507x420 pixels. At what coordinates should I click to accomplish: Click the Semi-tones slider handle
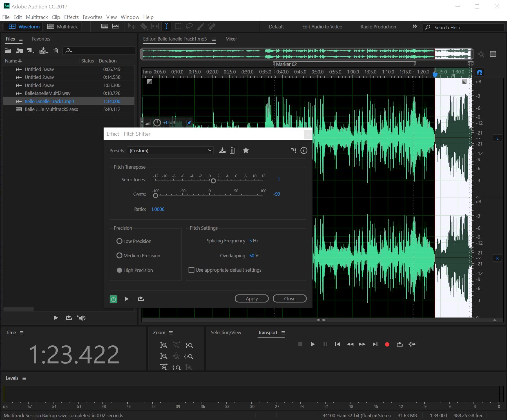(213, 181)
